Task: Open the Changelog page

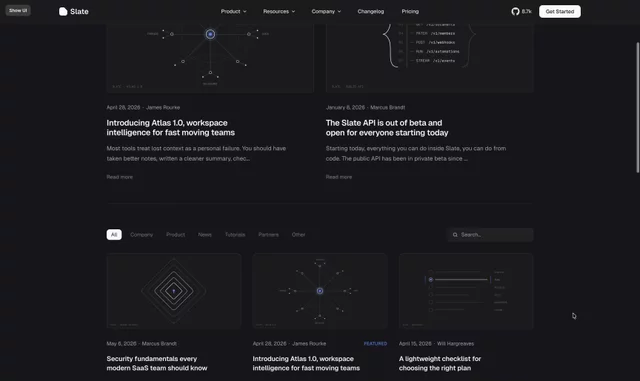Action: pyautogui.click(x=371, y=11)
